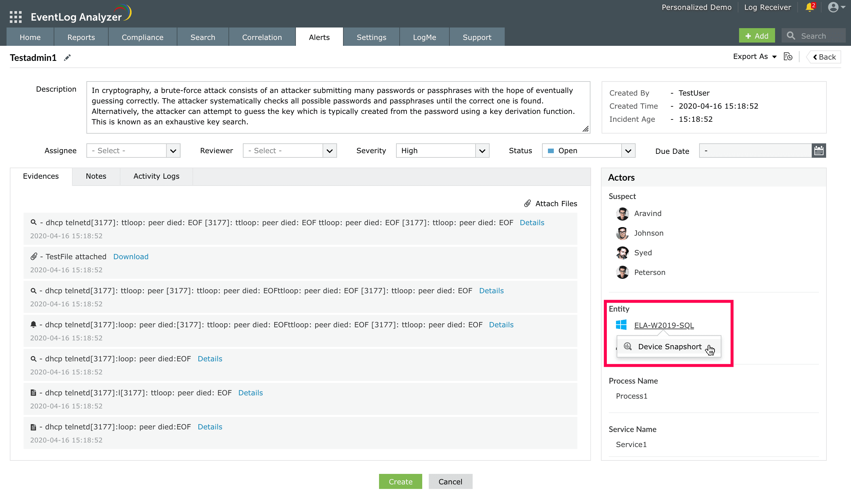Click the Device Snapshot magnifier icon
Screen dimensions: 851x504
pos(627,346)
